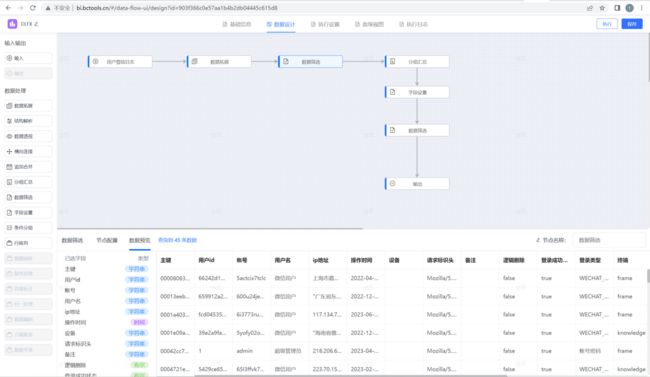Select the 数据筛选 tool in the sidebar

tap(28, 197)
